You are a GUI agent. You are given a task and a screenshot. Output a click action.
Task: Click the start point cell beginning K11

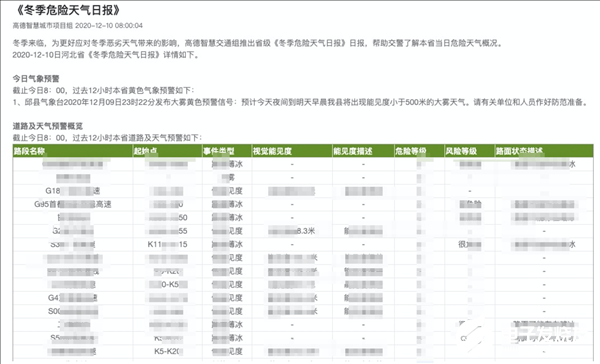167,245
